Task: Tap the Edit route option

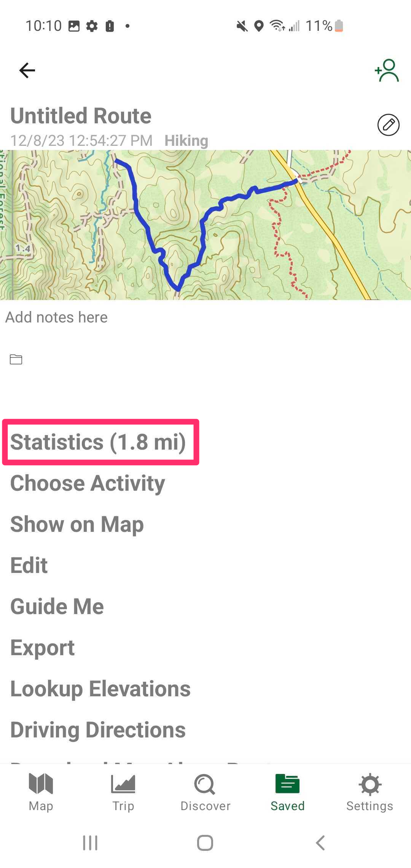Action: pyautogui.click(x=29, y=565)
